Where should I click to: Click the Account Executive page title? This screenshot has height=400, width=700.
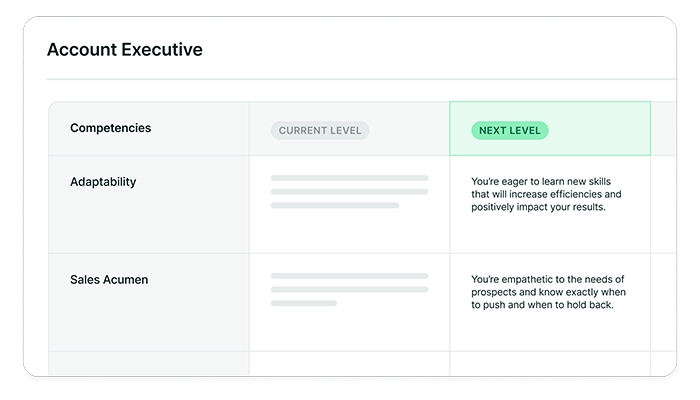click(x=124, y=50)
